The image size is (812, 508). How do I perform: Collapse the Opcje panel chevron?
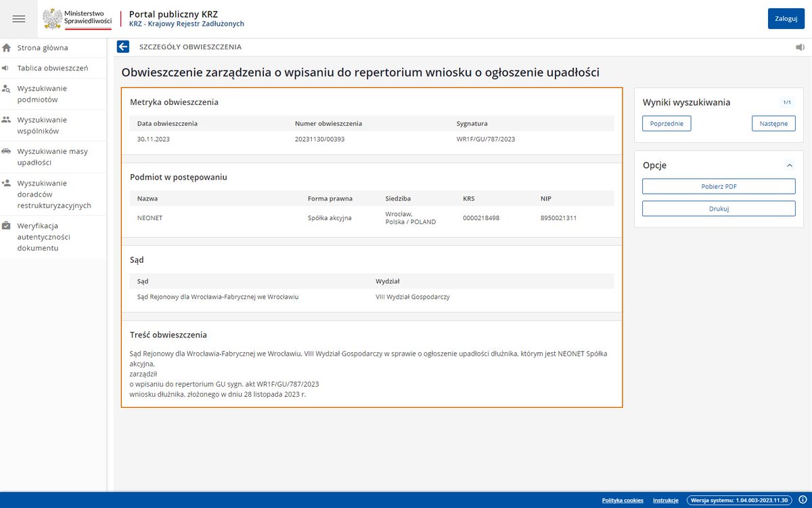788,165
